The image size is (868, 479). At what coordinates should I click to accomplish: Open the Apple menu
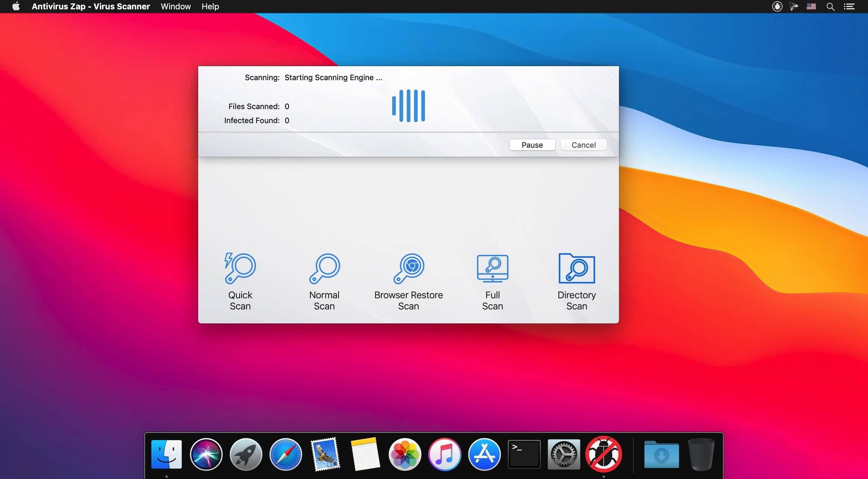(x=16, y=6)
